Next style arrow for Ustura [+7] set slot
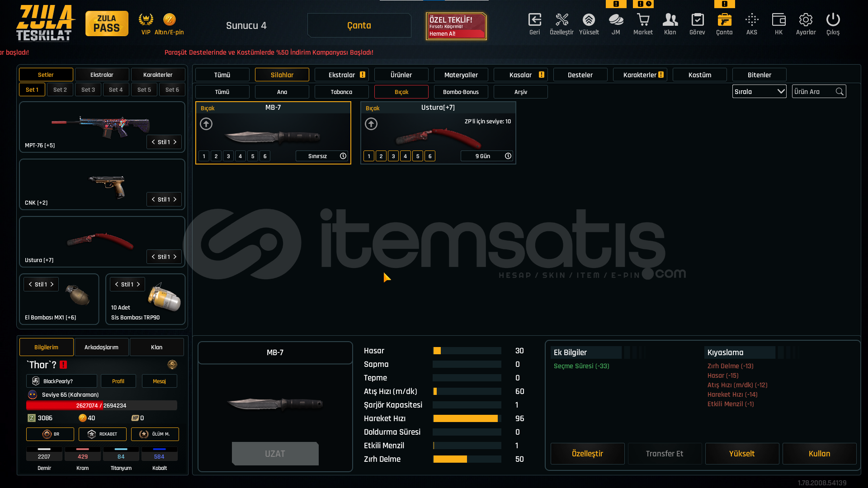This screenshot has width=868, height=488. (175, 257)
